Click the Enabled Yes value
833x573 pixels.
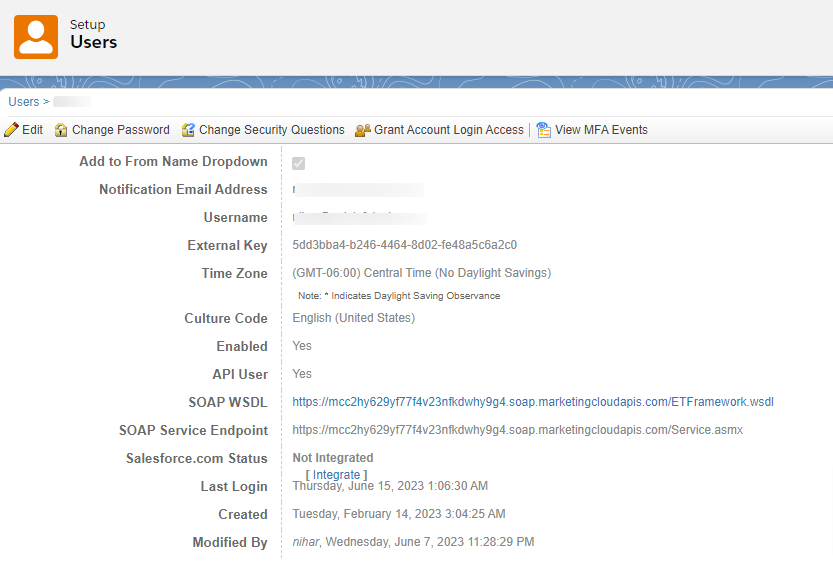pyautogui.click(x=302, y=346)
